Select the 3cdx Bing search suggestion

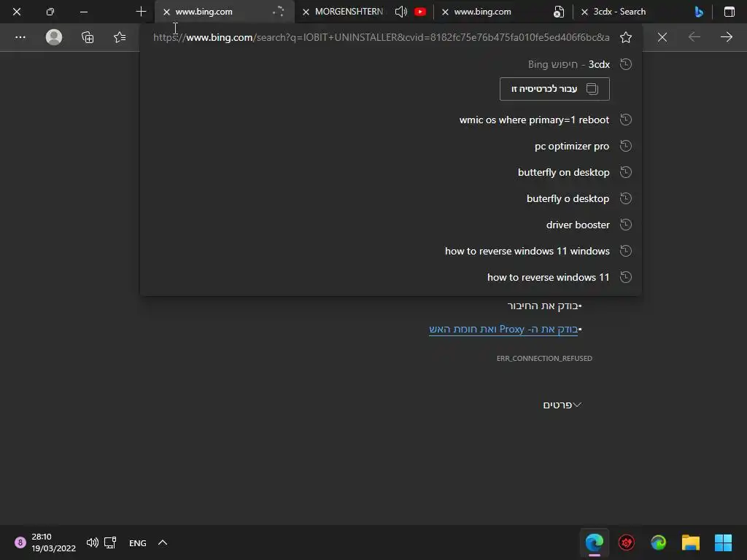(391, 64)
